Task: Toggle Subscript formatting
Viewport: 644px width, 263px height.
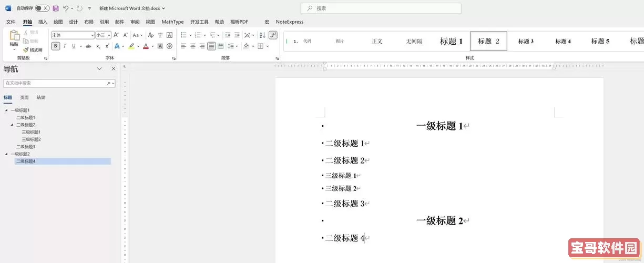Action: pos(98,46)
